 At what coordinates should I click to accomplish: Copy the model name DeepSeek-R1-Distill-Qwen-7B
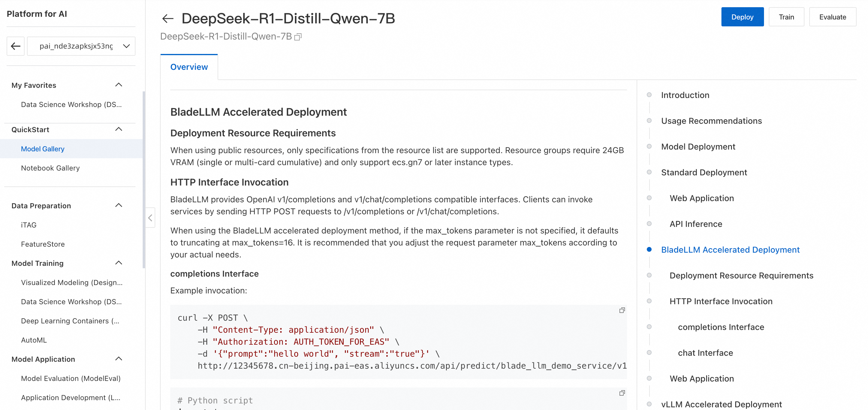point(298,37)
